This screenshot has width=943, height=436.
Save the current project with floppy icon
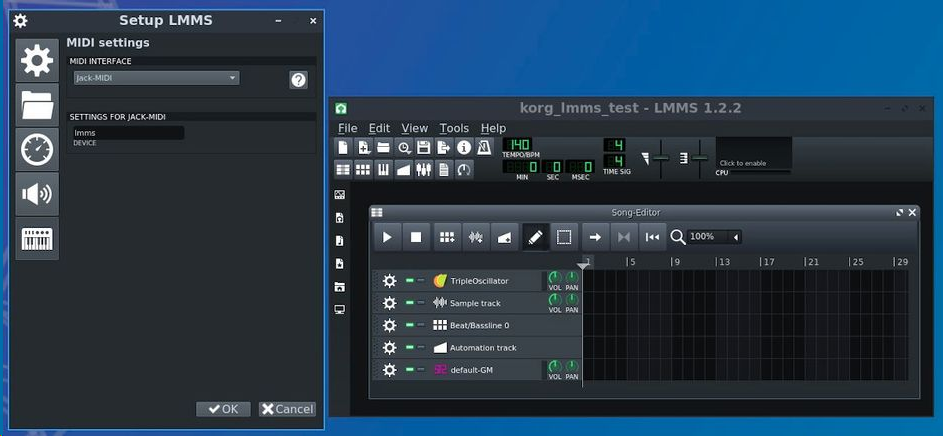click(423, 147)
